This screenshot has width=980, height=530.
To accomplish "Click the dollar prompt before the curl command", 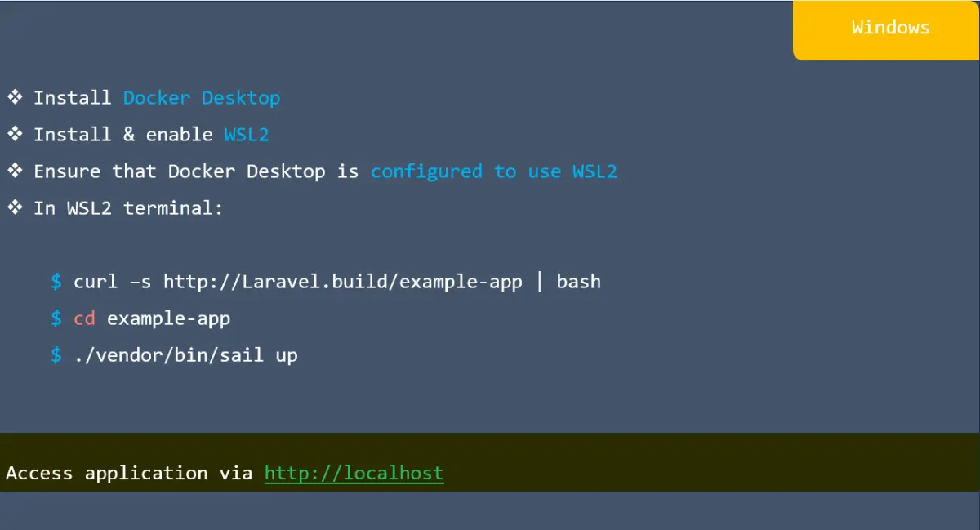I will coord(56,282).
